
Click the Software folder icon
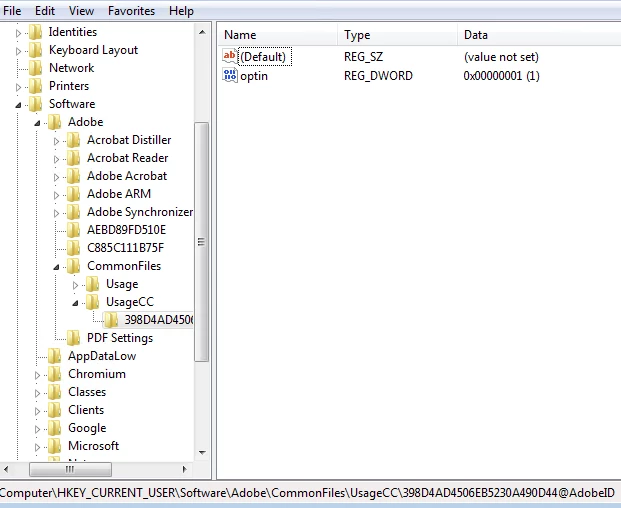pyautogui.click(x=35, y=104)
